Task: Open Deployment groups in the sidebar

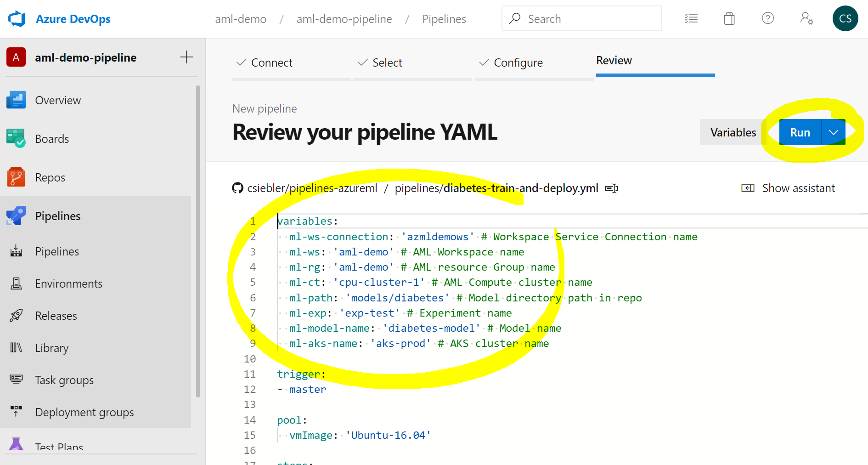Action: [x=96, y=412]
